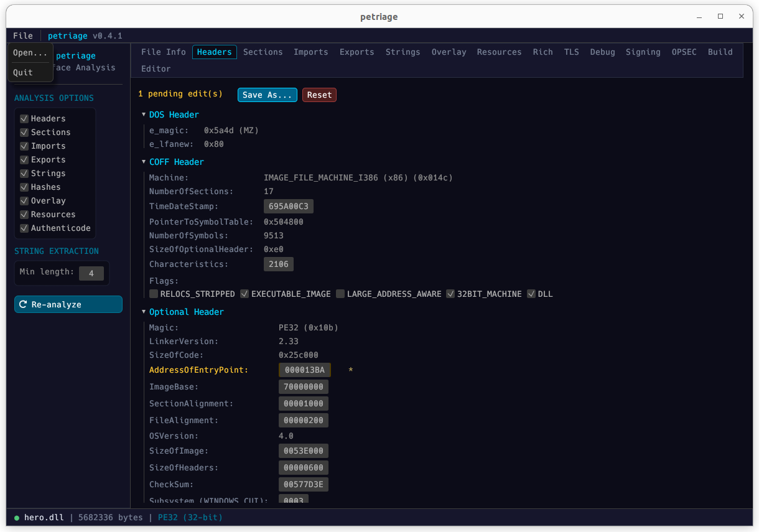This screenshot has width=759, height=532.
Task: Click the refresh icon on Re-analyze
Action: [23, 304]
